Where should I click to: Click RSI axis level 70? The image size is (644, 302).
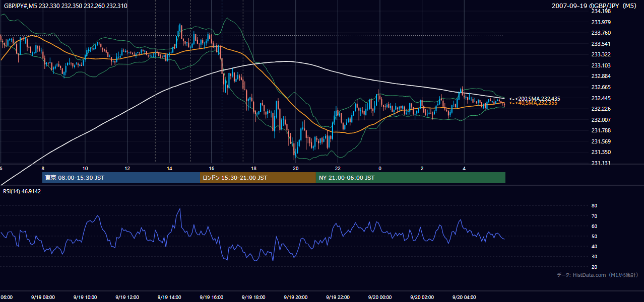click(594, 216)
